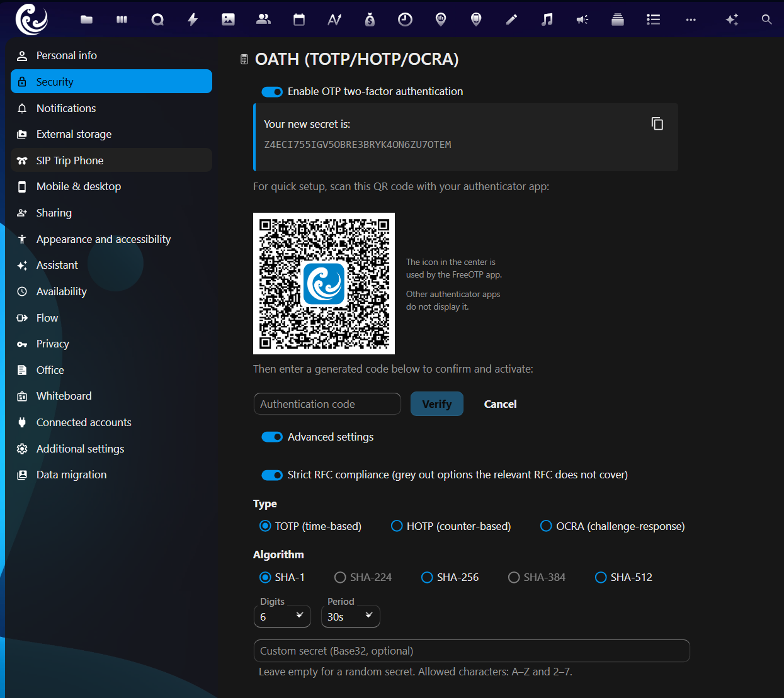Open Personal info settings
This screenshot has height=698, width=784.
coord(111,55)
